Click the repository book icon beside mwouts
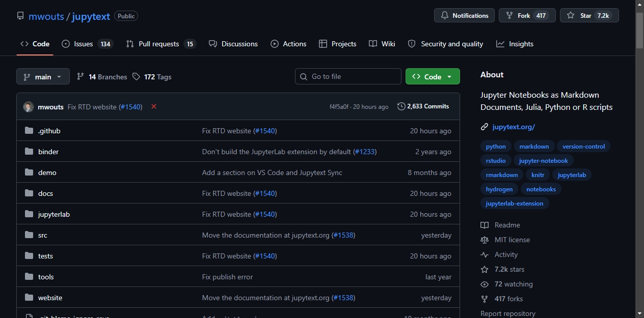Image resolution: width=644 pixels, height=318 pixels. (20, 16)
